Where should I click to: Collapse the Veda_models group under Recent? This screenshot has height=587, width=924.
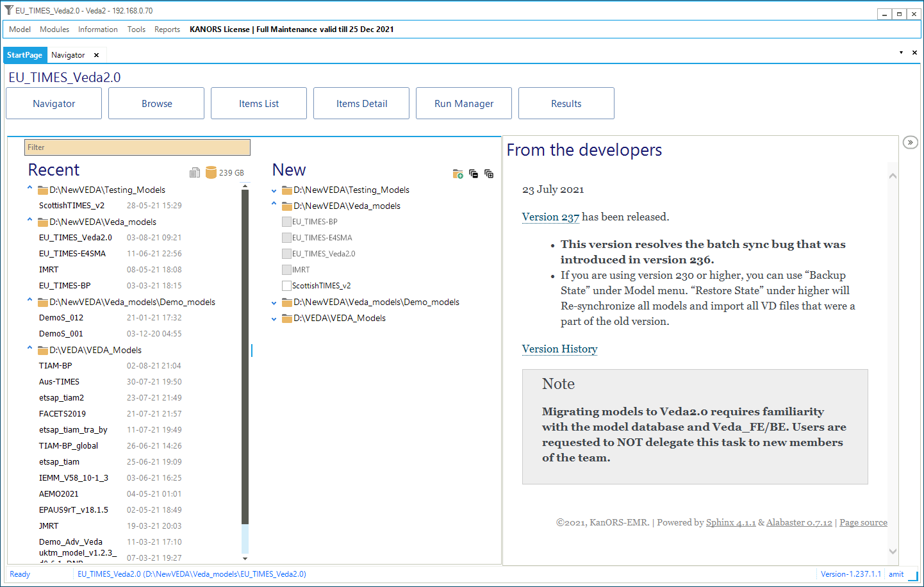[x=29, y=220]
